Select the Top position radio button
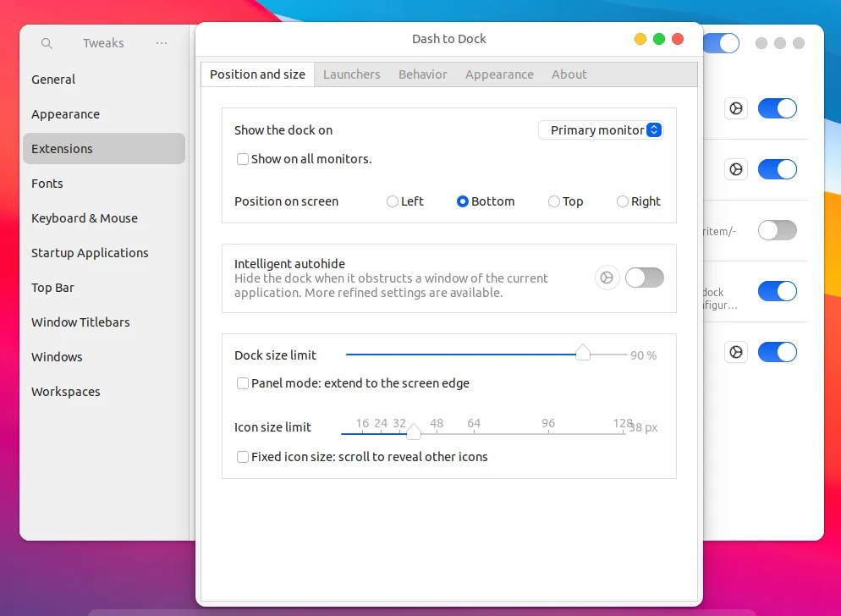 coord(553,201)
